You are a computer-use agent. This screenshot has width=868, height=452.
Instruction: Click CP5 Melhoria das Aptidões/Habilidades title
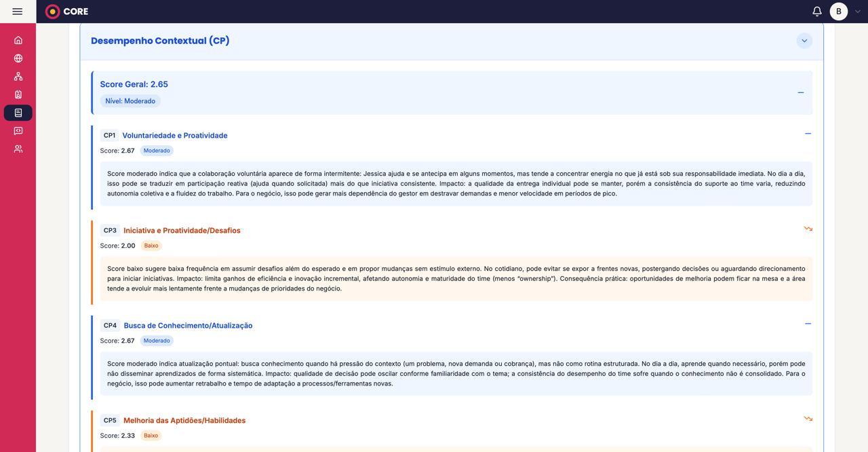coord(184,421)
